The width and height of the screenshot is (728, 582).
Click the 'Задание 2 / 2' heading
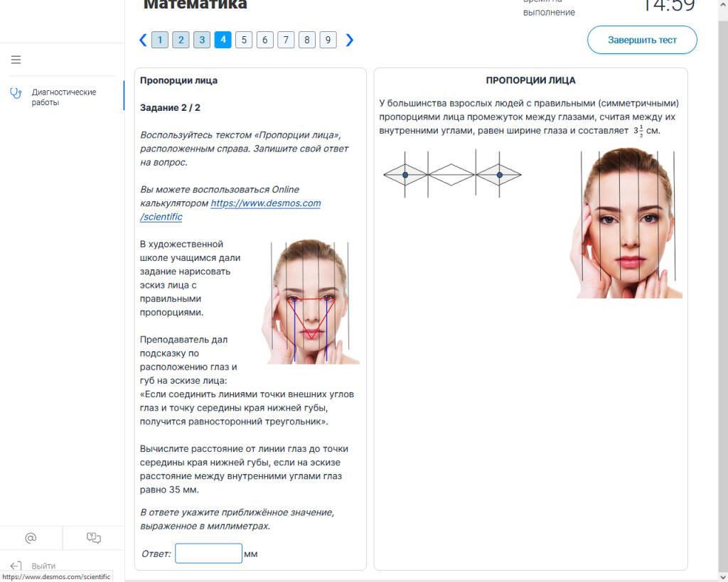[170, 108]
